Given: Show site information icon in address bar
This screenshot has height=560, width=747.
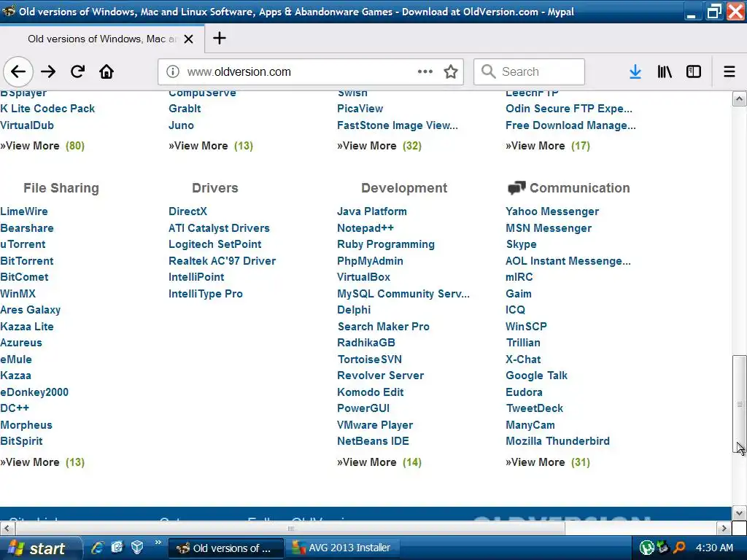Looking at the screenshot, I should [x=172, y=72].
